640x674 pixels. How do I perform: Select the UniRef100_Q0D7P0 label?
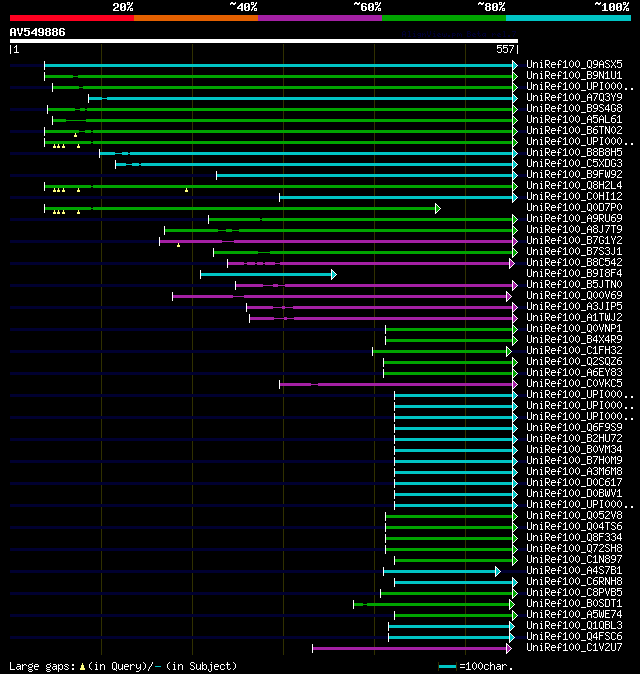[x=574, y=208]
